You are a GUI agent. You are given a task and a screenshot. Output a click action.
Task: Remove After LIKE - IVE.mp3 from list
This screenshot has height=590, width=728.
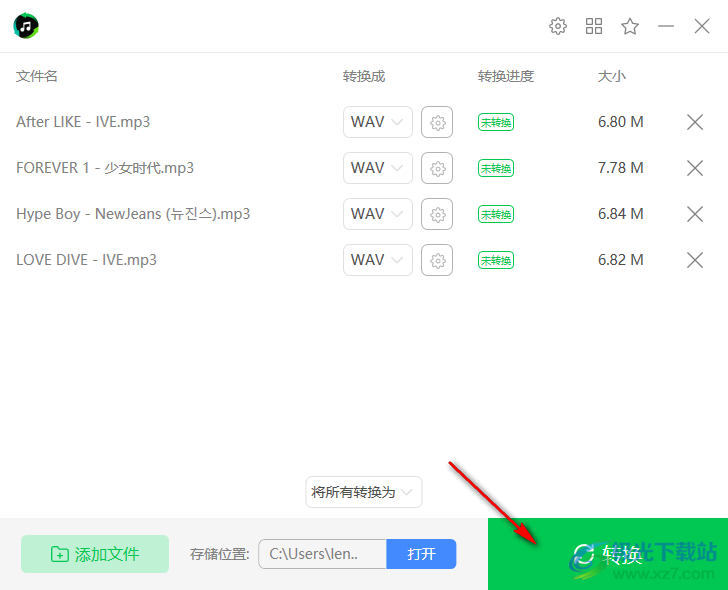695,122
